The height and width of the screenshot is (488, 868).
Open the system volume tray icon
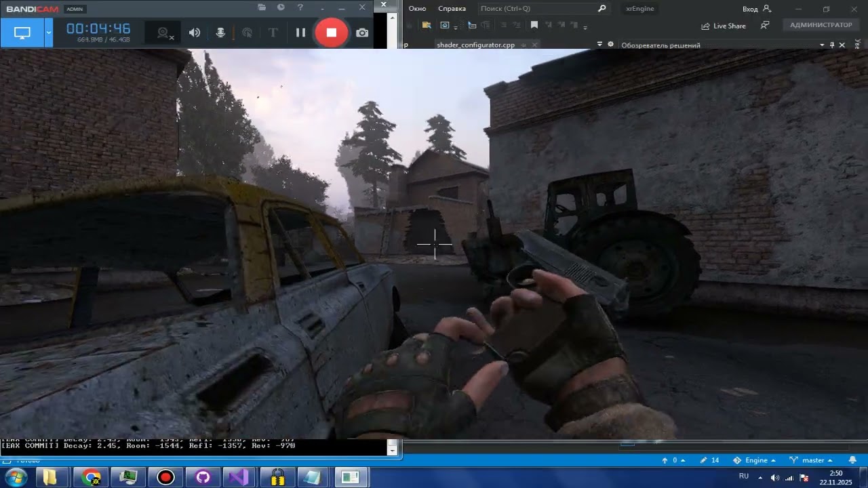click(775, 478)
